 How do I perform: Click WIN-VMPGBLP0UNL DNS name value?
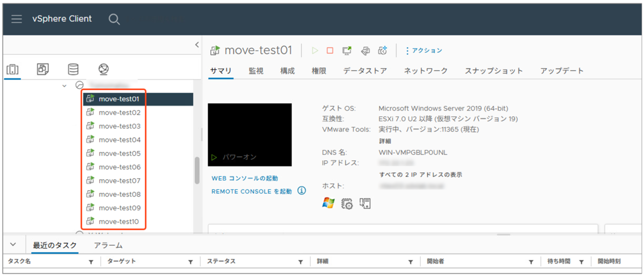tap(413, 152)
